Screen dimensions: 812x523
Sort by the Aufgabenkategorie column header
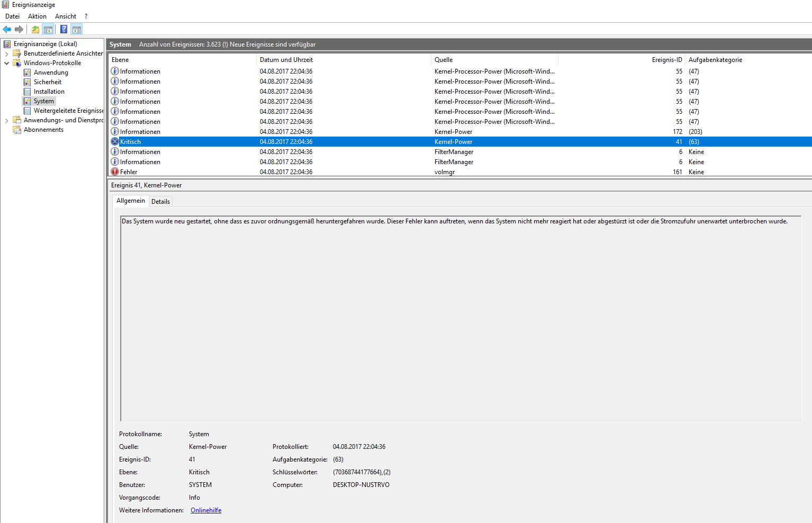[x=748, y=60]
